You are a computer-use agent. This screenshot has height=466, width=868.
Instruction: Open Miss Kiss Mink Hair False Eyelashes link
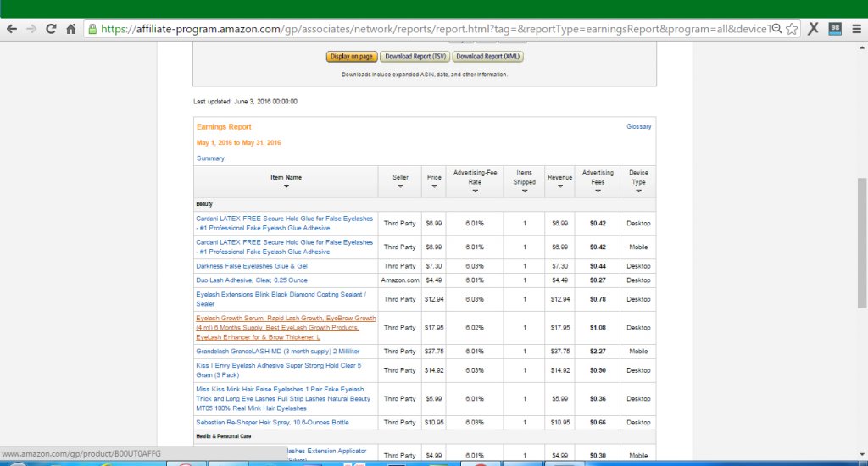click(x=283, y=398)
